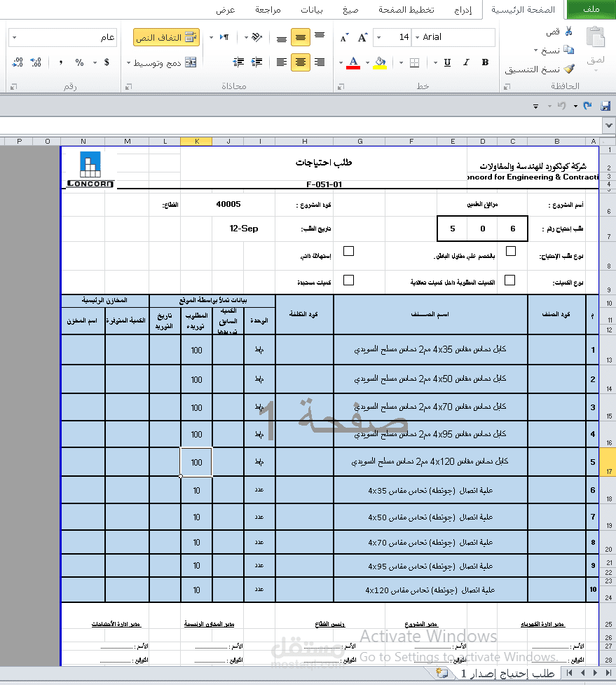
Task: Switch to the Review (مراجعة) tab
Action: coord(268,10)
